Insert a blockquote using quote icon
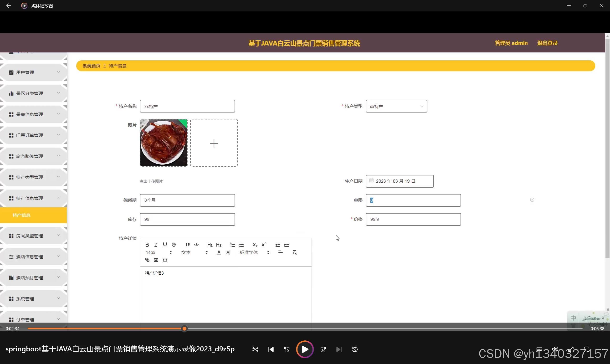This screenshot has height=364, width=610. 187,245
